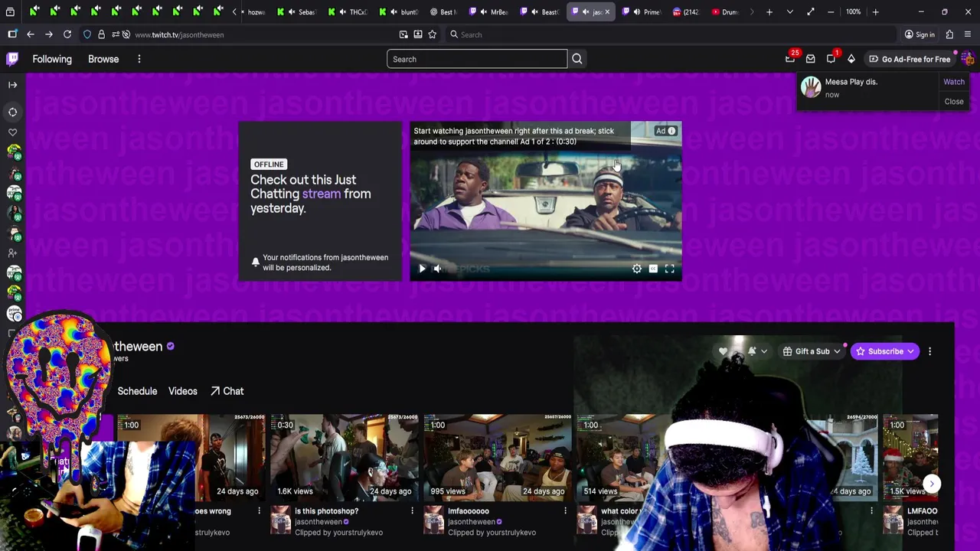Reload the page

point(67,34)
